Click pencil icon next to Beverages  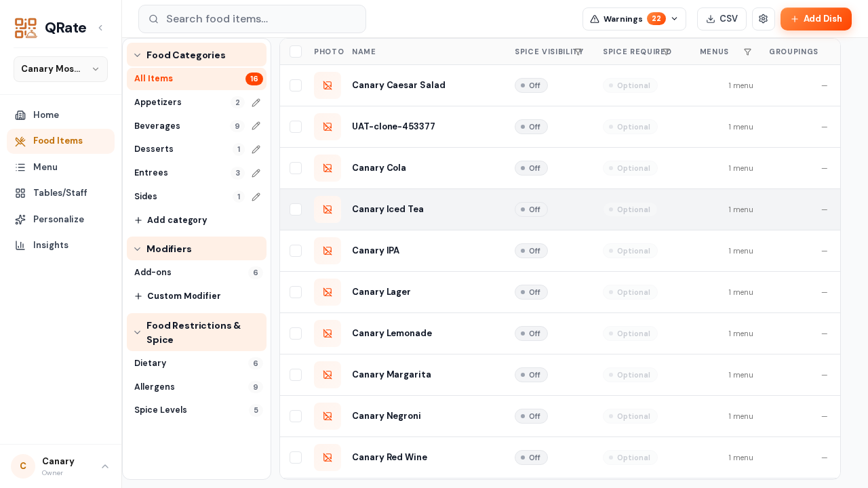256,126
